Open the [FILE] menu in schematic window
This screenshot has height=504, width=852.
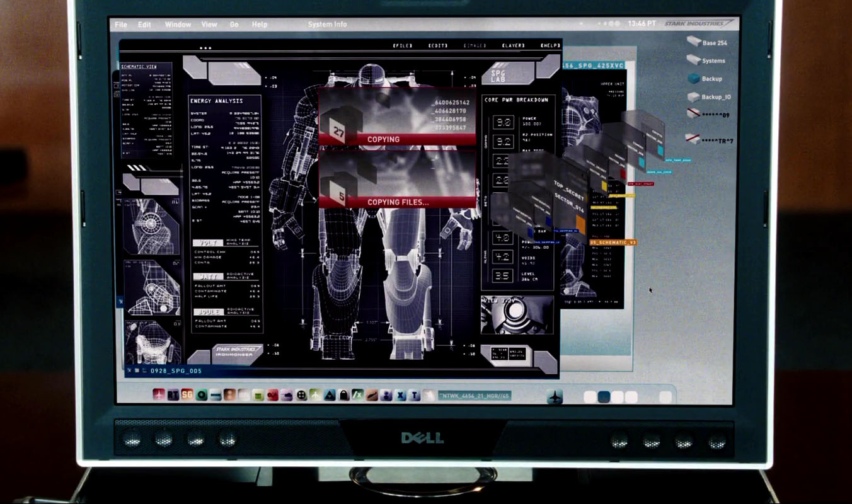[x=402, y=46]
